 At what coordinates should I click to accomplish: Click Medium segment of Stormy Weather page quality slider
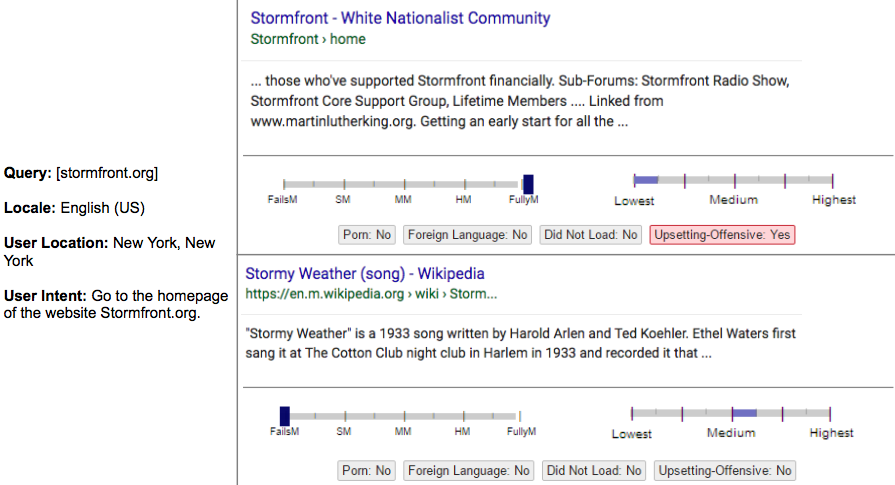(x=744, y=413)
